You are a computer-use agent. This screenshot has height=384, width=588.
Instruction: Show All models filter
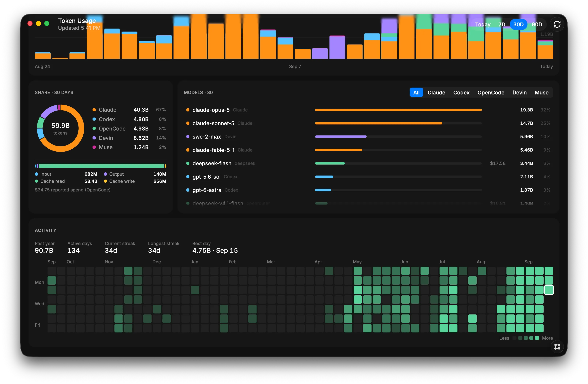pos(416,92)
